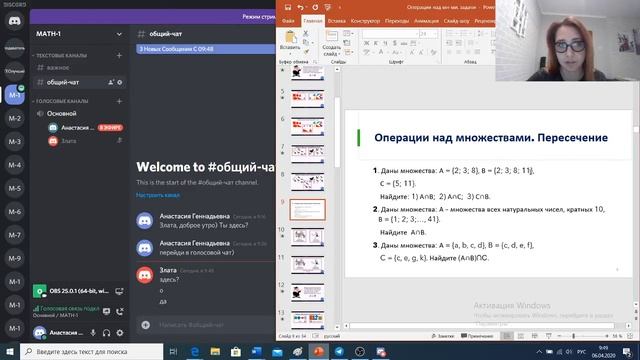Disconnect from the voice call in Discord
The image size is (640, 360).
pos(120,312)
